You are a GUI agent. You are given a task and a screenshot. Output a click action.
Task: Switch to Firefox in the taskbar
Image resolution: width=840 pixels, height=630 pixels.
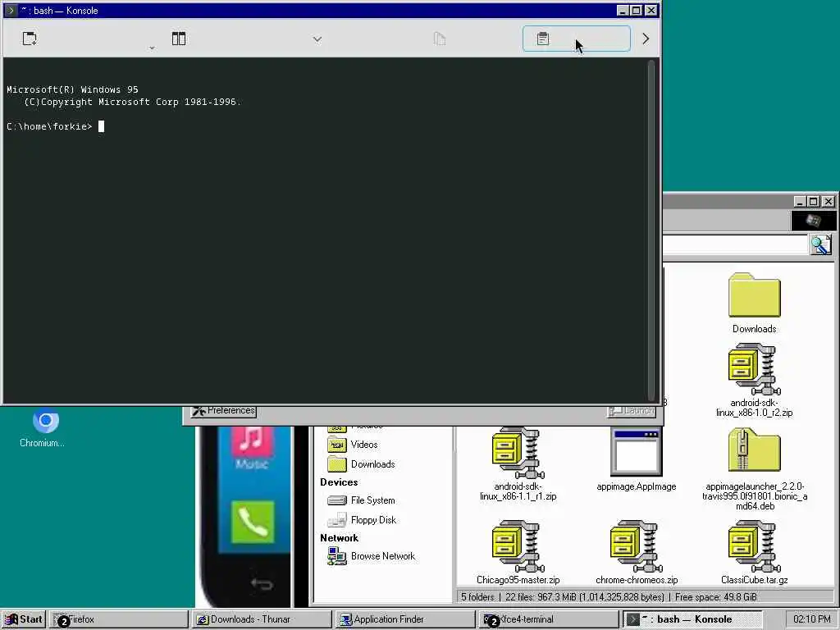[x=119, y=619]
